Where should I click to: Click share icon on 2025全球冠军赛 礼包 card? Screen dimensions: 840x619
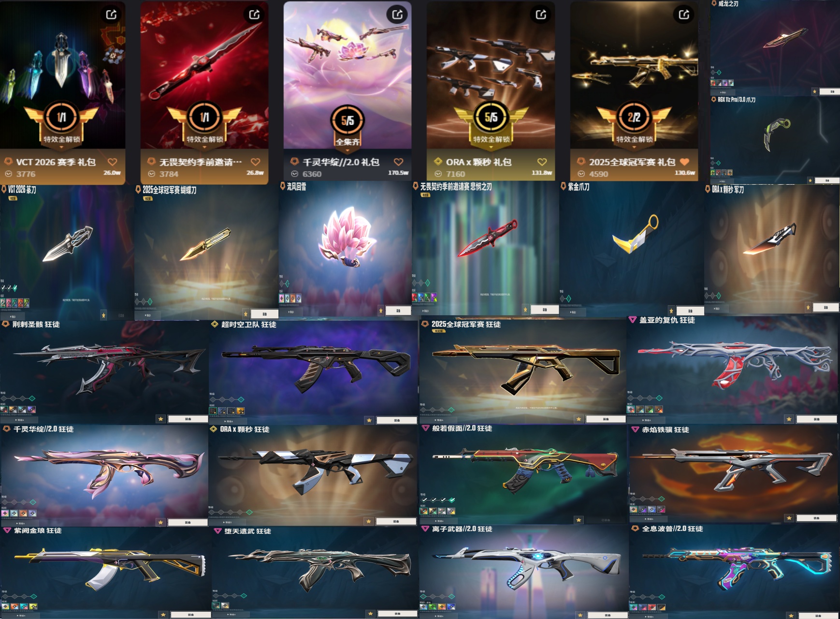[684, 15]
